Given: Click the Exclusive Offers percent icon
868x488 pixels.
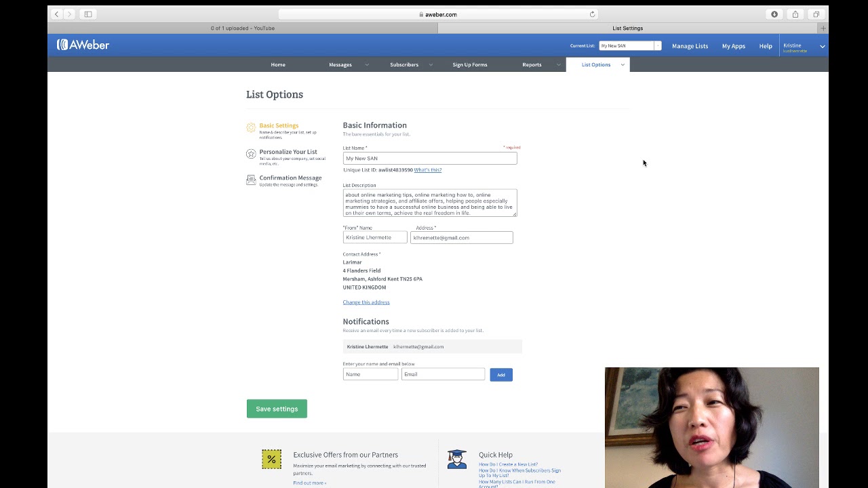Looking at the screenshot, I should click(x=271, y=460).
